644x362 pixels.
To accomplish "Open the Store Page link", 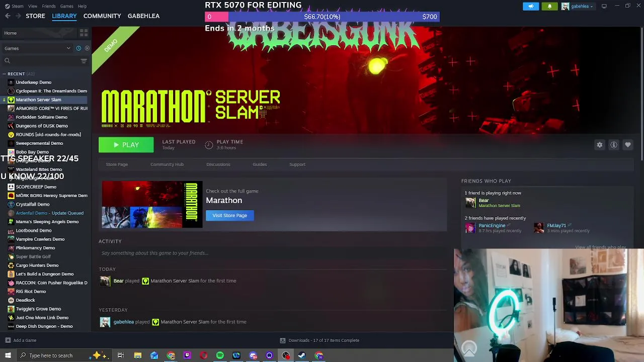I will pos(117,164).
